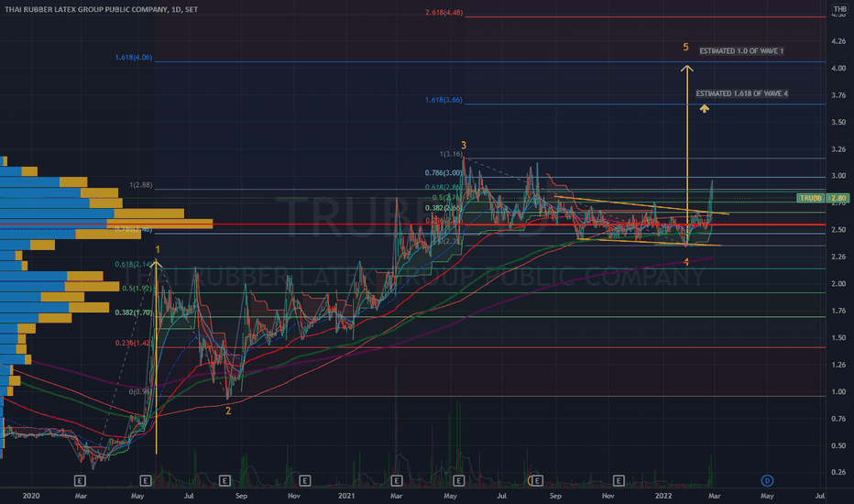Image resolution: width=854 pixels, height=504 pixels.
Task: Open earnings marker near Nov 2021
Action: tap(619, 480)
